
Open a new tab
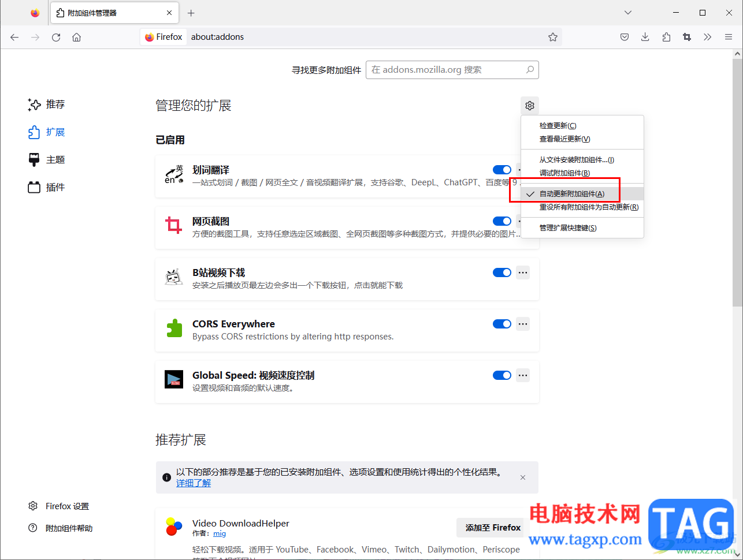191,13
